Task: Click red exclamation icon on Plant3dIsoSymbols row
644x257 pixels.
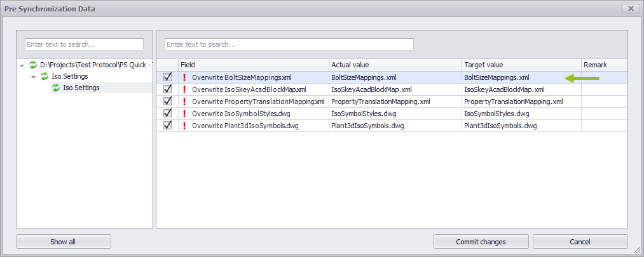Action: [x=184, y=126]
